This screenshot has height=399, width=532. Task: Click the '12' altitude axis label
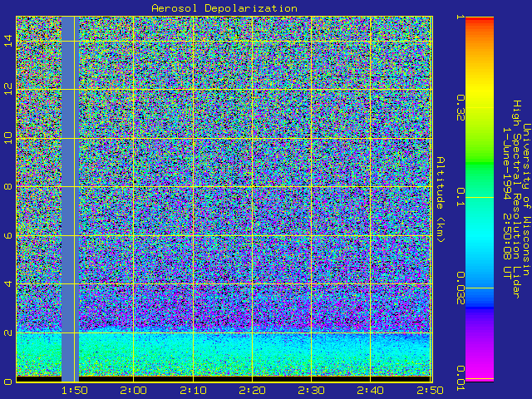click(8, 89)
